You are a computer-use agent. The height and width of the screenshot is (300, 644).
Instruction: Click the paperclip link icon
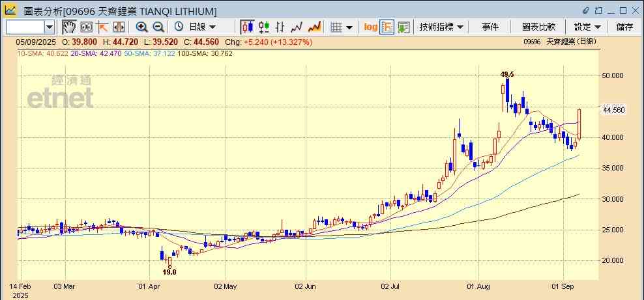point(586,10)
